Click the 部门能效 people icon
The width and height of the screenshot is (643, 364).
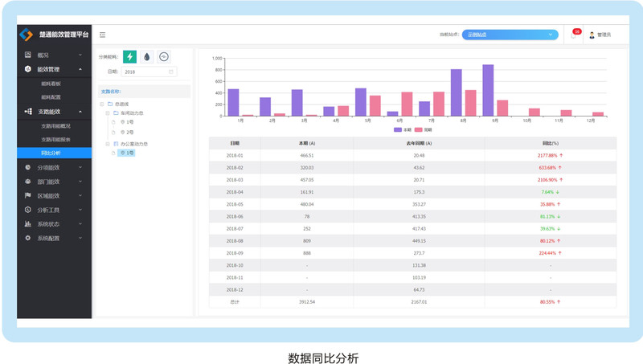[x=28, y=181]
